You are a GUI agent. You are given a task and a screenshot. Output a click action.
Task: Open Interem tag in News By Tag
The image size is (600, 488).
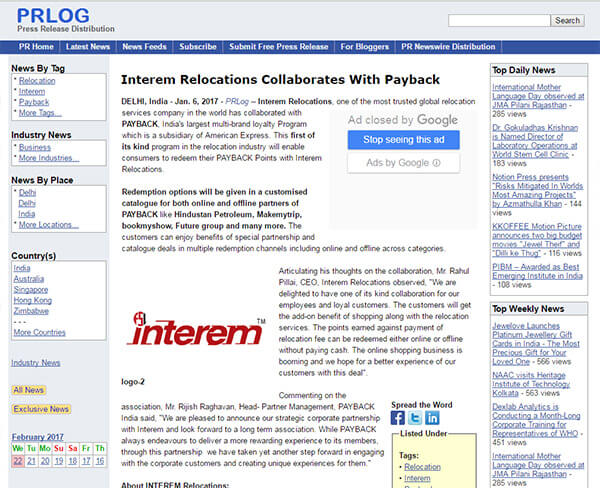click(32, 91)
